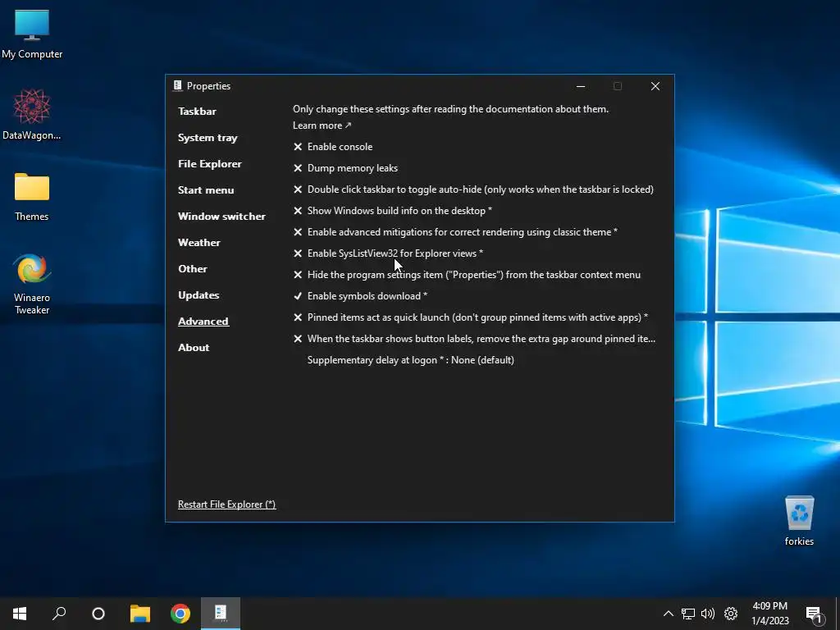Viewport: 840px width, 630px height.
Task: Toggle Dump memory leaks option
Action: point(345,167)
